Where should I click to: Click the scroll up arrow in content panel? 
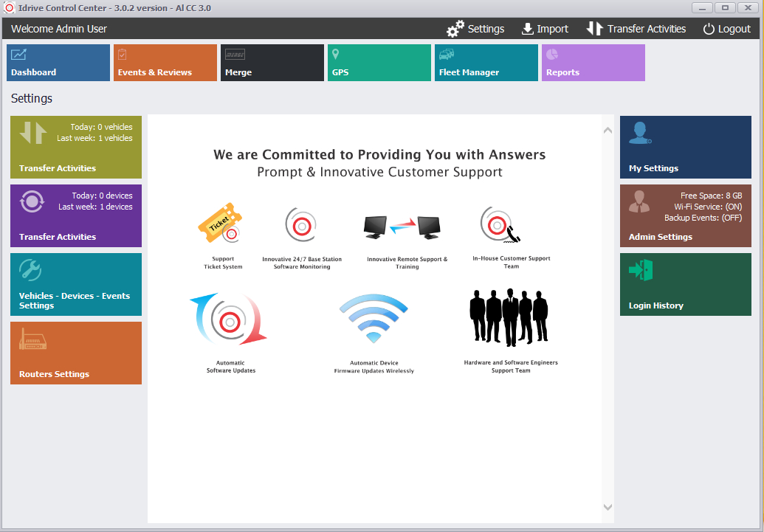pyautogui.click(x=608, y=131)
